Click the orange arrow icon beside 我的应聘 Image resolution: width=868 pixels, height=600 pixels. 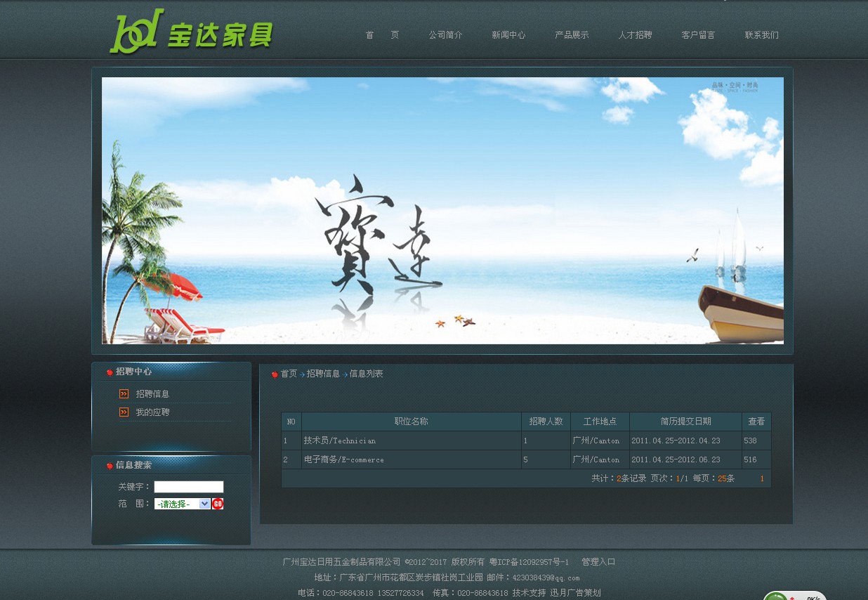click(124, 412)
